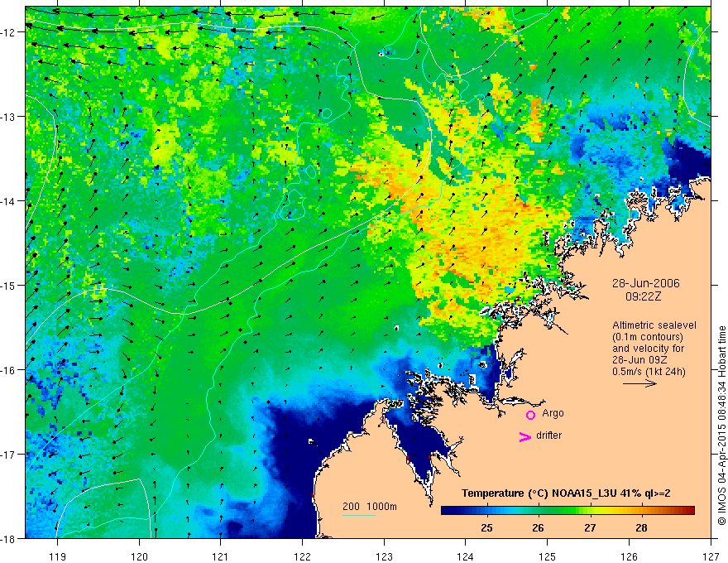Click the date label 28-Jun-2006
Screen dimensions: 728x563
point(646,283)
